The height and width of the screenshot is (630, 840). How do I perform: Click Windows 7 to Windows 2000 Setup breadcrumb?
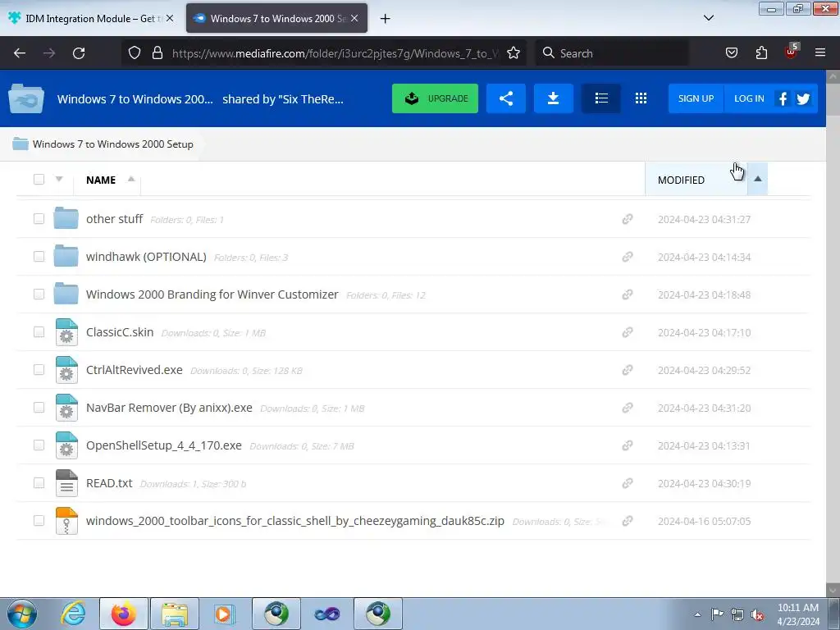tap(113, 144)
